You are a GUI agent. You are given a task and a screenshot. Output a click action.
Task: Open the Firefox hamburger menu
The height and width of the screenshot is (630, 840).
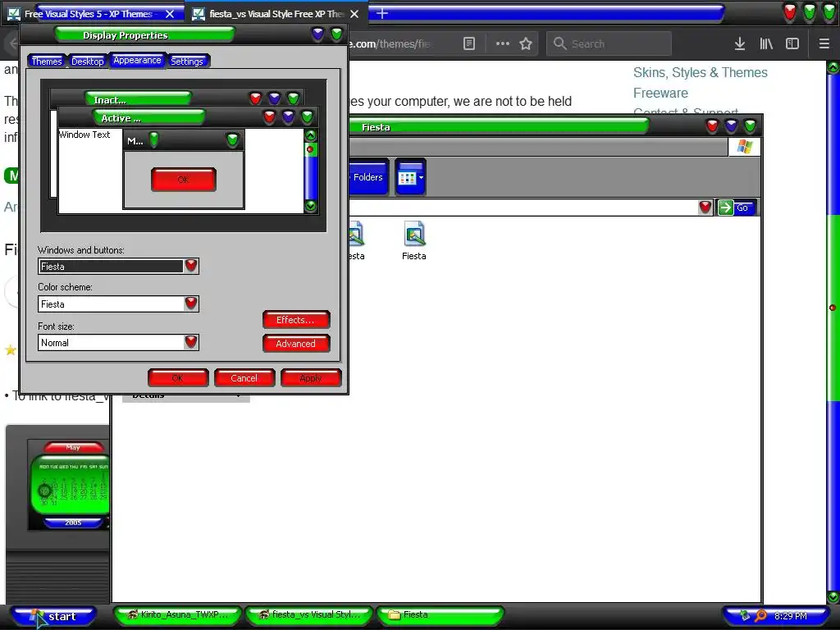(824, 44)
